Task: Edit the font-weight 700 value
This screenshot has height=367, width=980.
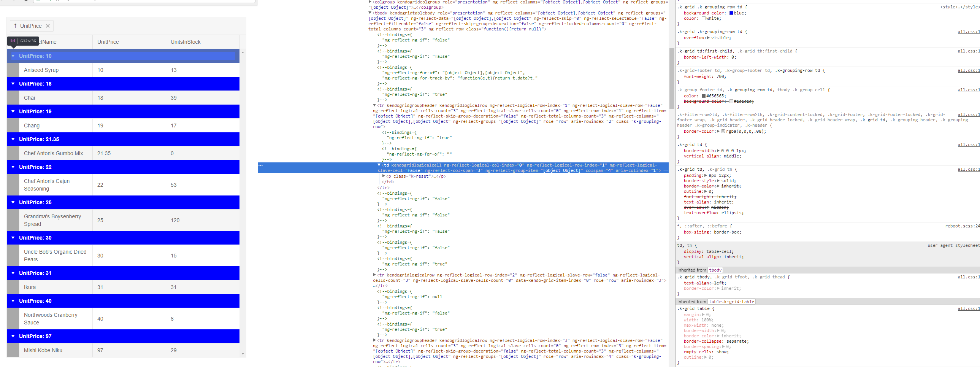Action: (x=720, y=77)
